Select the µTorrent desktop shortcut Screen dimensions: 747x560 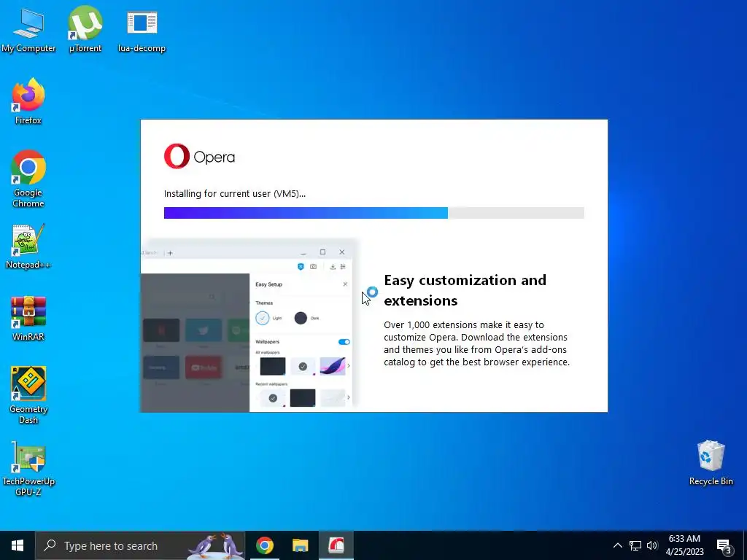click(85, 29)
